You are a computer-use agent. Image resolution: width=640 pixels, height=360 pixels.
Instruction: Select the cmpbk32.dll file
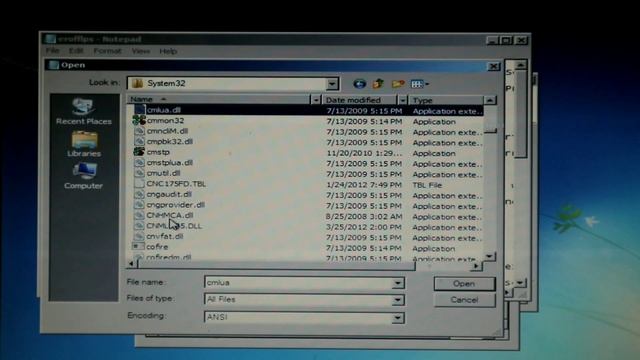[x=169, y=142]
